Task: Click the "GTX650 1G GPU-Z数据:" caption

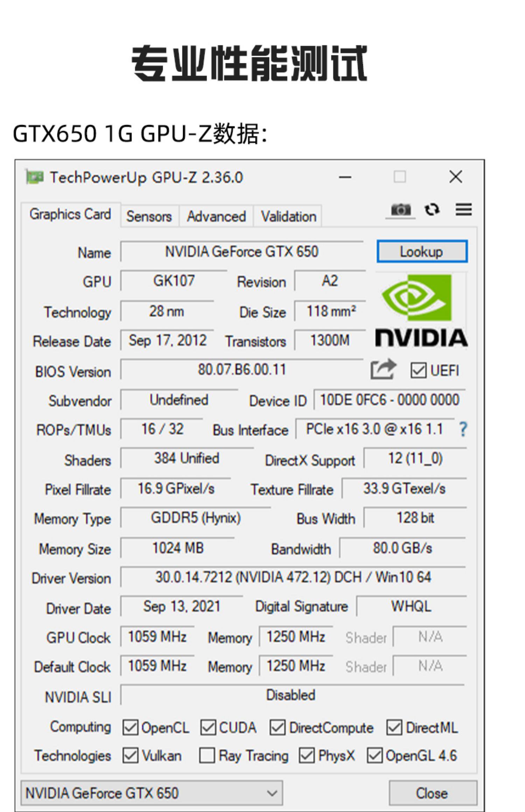Action: pyautogui.click(x=140, y=133)
